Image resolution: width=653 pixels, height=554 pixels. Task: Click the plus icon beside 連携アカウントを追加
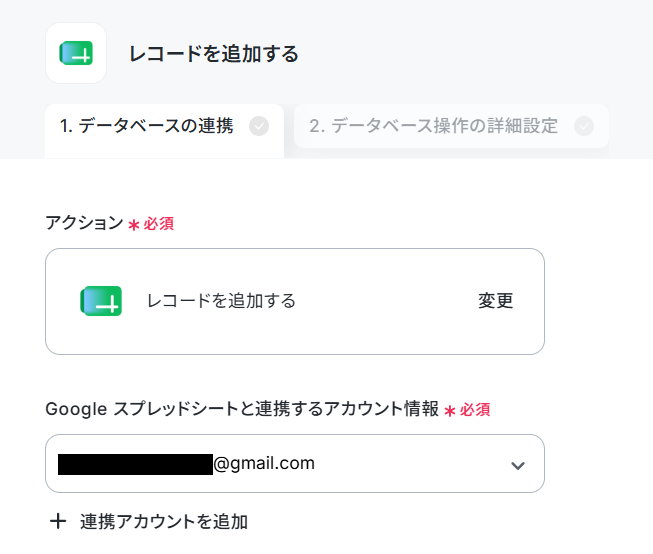point(58,521)
